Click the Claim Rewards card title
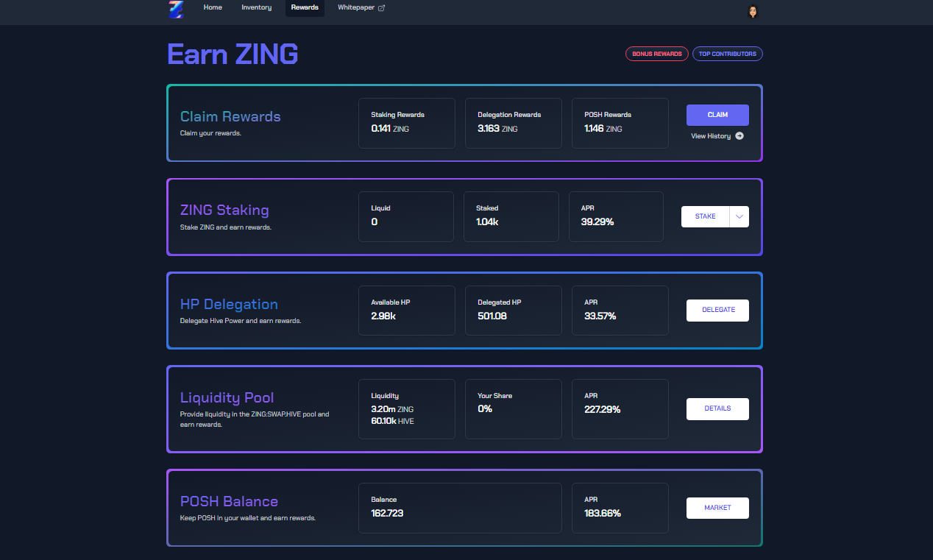Screen dimensions: 933x560 click(x=230, y=116)
